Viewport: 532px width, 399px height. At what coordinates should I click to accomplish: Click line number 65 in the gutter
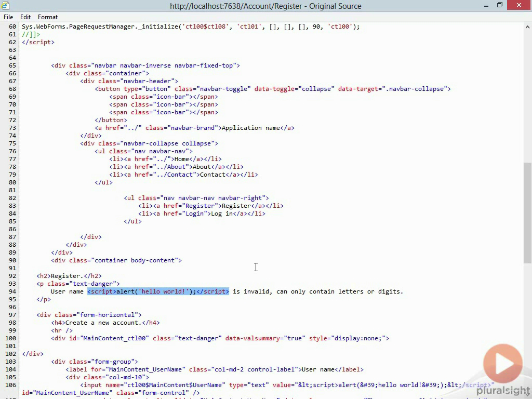[12, 65]
